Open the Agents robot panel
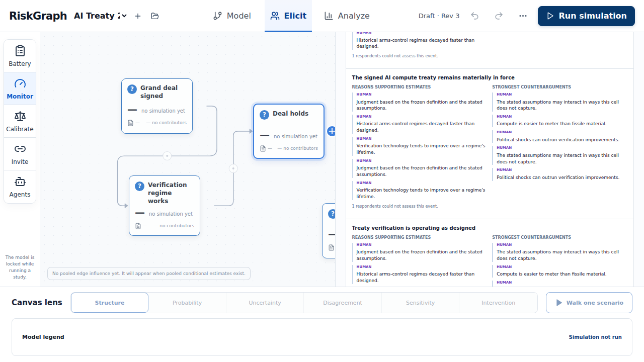The image size is (644, 362). (x=20, y=187)
